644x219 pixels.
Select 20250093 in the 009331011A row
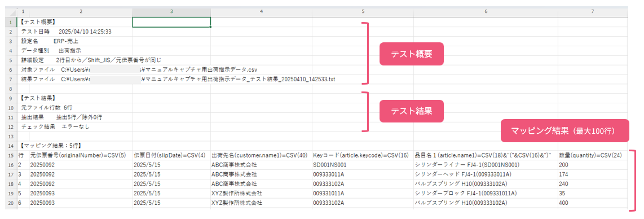click(81, 193)
